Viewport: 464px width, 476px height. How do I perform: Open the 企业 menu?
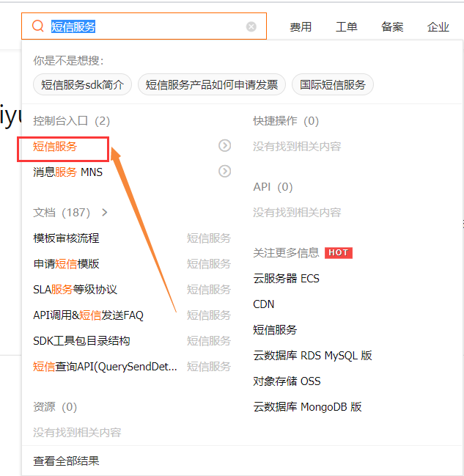tap(438, 27)
